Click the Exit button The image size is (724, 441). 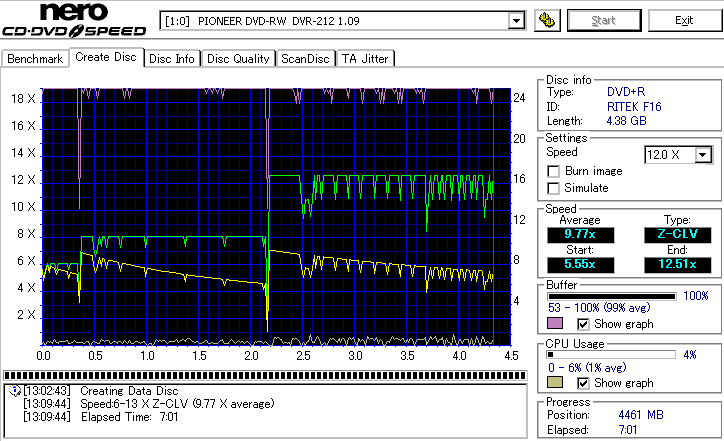click(x=684, y=20)
